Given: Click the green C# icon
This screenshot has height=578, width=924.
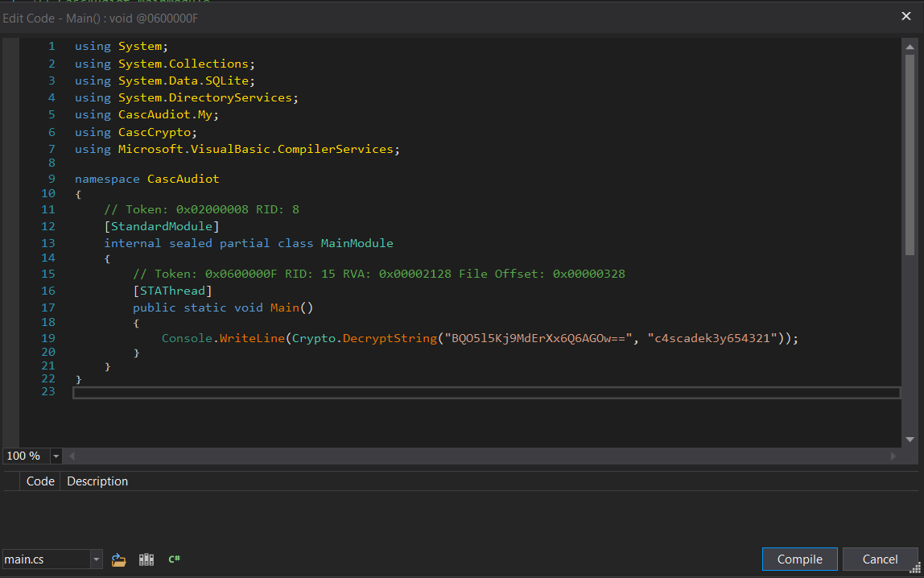Looking at the screenshot, I should coord(174,559).
